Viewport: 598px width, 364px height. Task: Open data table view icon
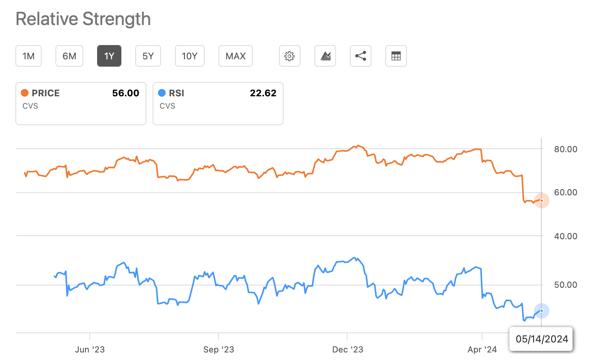[x=396, y=56]
